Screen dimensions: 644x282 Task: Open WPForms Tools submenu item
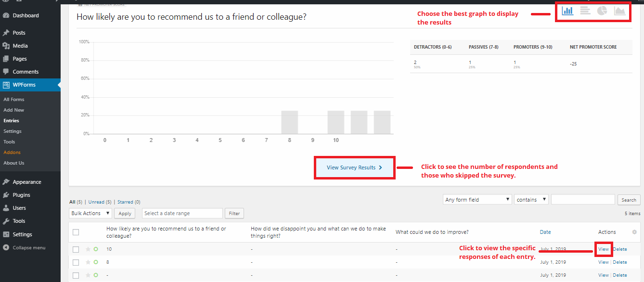[9, 142]
